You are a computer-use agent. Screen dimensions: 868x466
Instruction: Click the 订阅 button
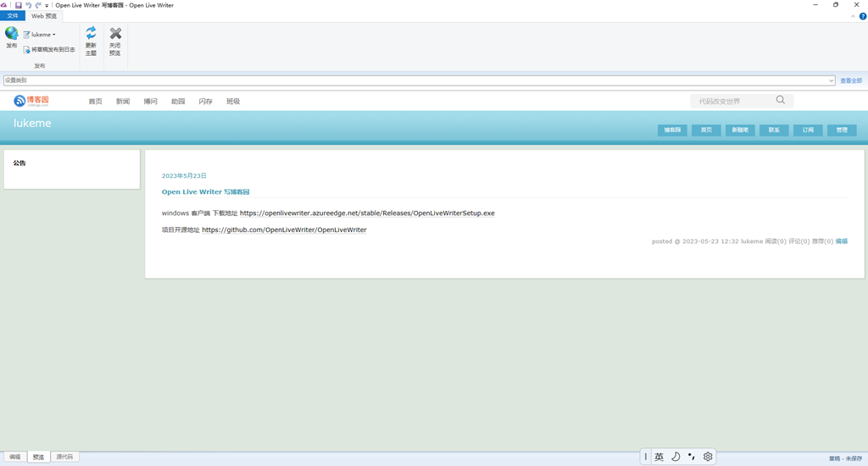tap(808, 130)
